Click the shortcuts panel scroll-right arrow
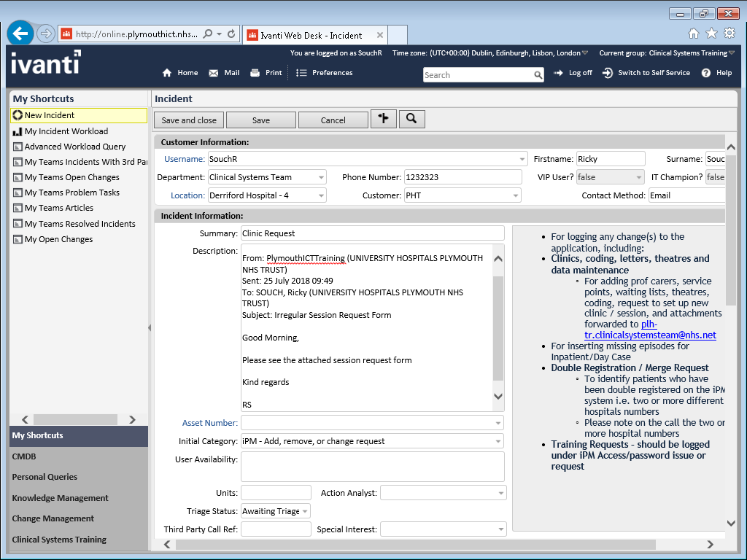The height and width of the screenshot is (560, 747). [x=133, y=419]
